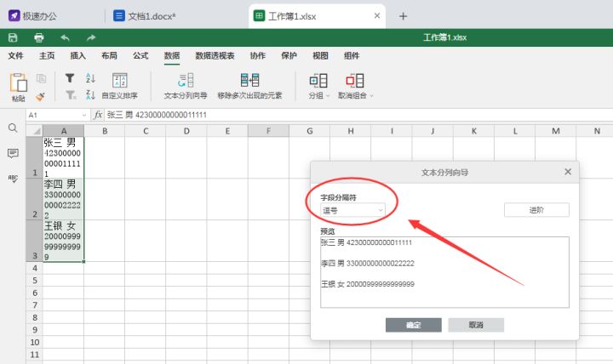Expand the 分组 dropdown arrow
This screenshot has width=613, height=364.
[x=328, y=96]
